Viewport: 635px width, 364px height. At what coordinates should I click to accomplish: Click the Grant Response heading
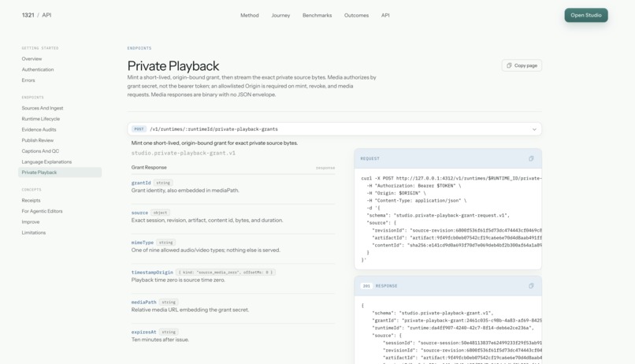click(x=149, y=168)
